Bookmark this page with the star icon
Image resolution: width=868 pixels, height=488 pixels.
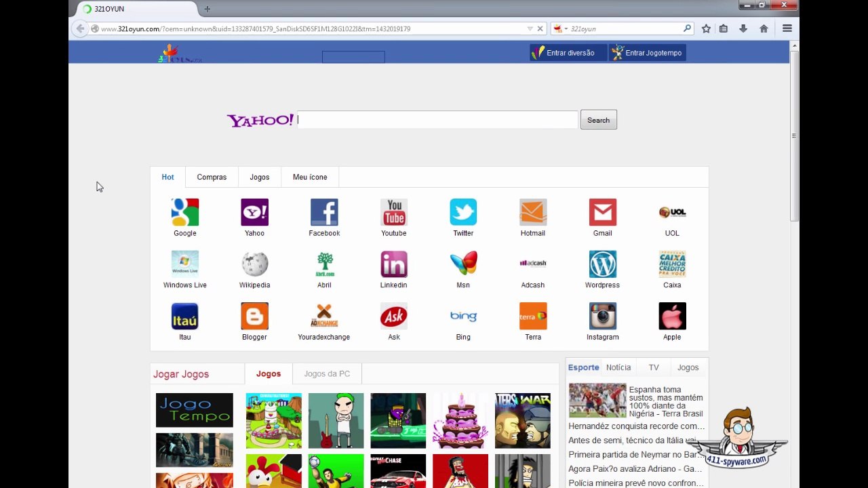click(706, 28)
